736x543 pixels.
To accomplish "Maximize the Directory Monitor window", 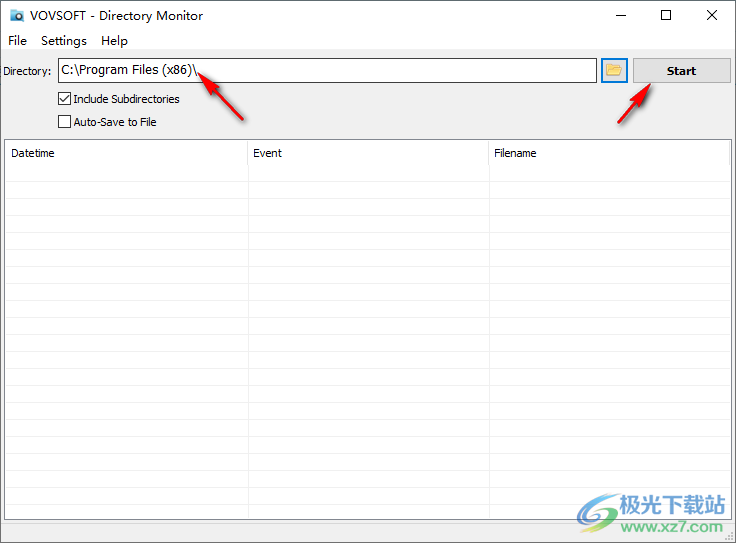I will point(666,15).
